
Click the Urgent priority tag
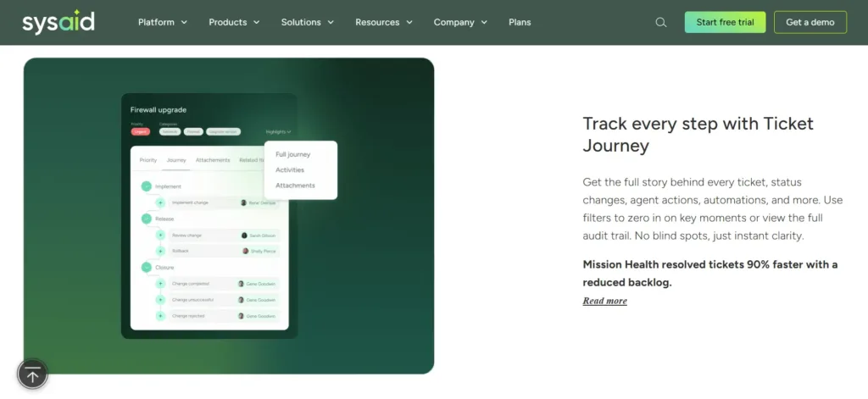coord(140,131)
